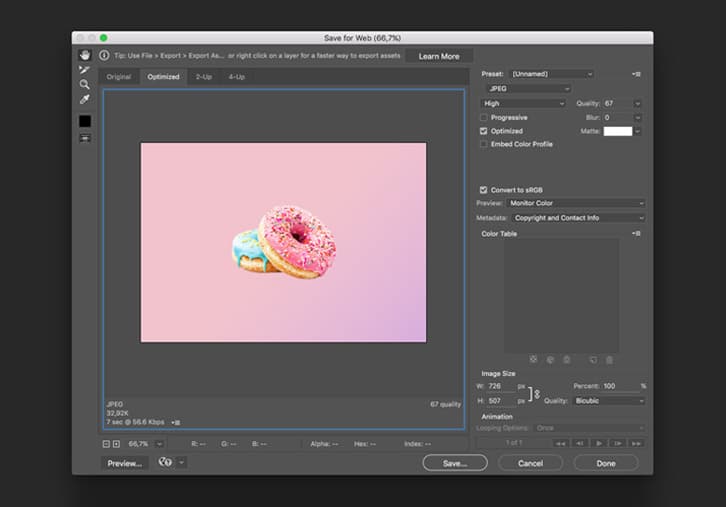The height and width of the screenshot is (507, 726).
Task: Toggle slices visibility icon
Action: tap(85, 138)
